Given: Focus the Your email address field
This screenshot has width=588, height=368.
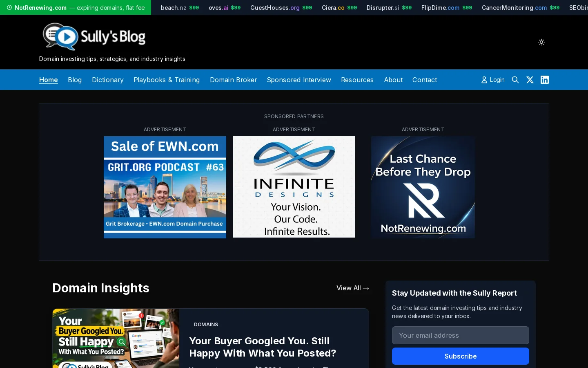Looking at the screenshot, I should [x=461, y=335].
